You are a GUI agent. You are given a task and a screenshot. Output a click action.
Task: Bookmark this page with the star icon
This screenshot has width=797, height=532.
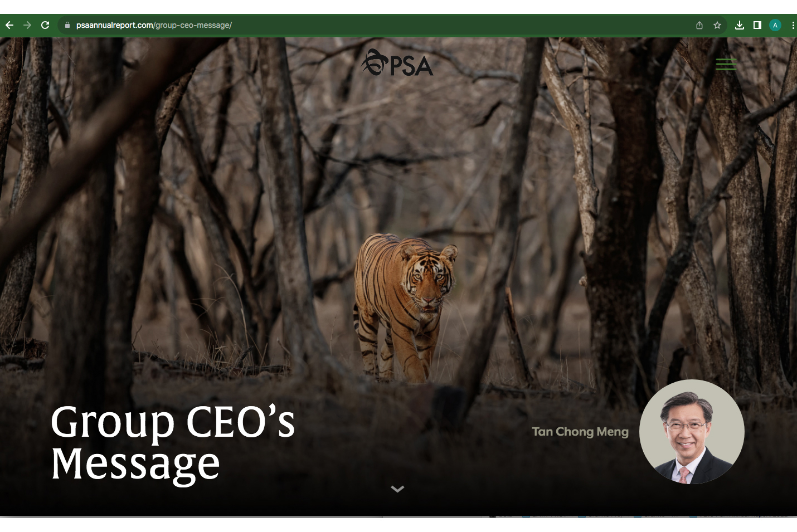click(x=717, y=25)
